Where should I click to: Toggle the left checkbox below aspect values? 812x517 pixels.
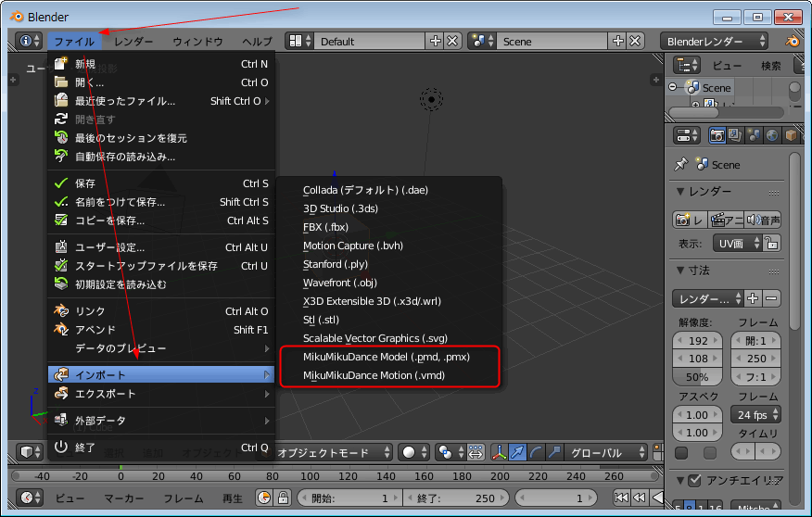click(681, 453)
